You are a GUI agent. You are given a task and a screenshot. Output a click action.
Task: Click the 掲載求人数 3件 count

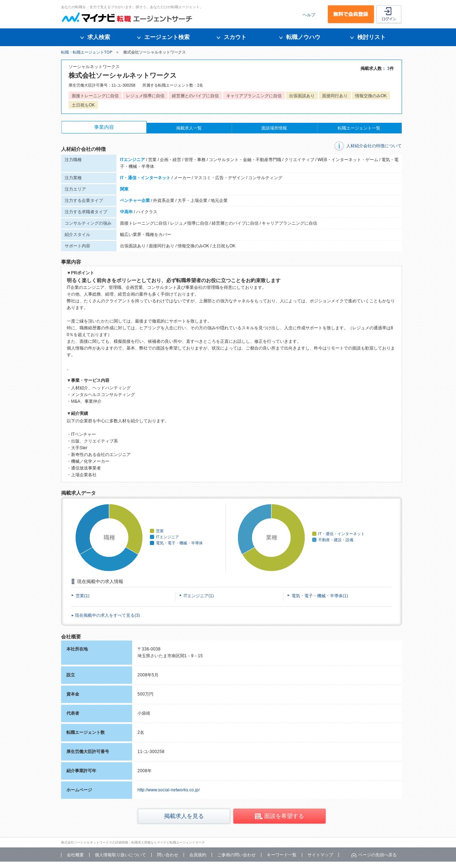click(x=377, y=68)
